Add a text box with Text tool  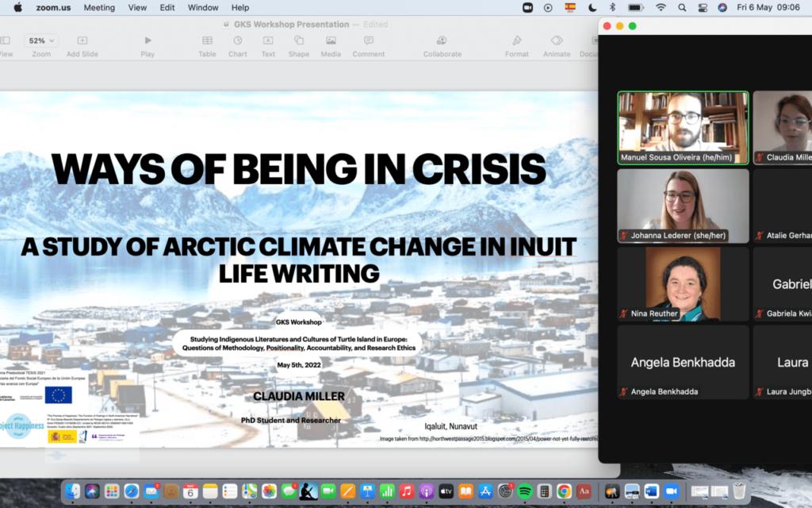(x=268, y=40)
